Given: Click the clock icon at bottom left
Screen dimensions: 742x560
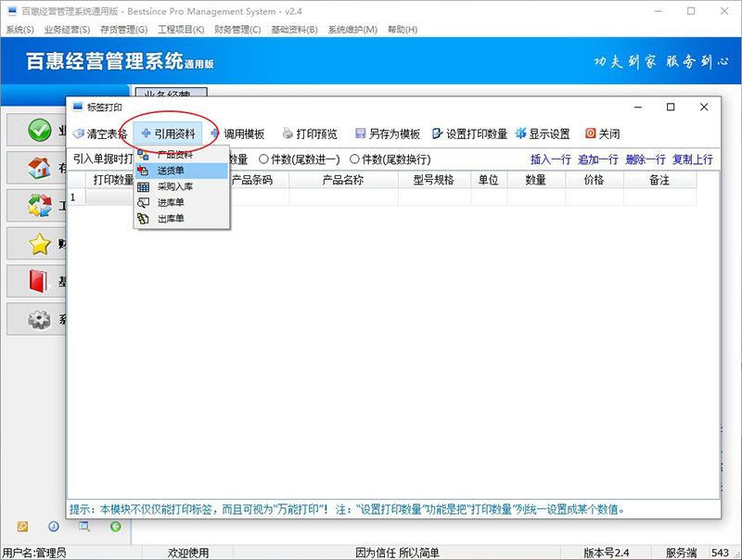Looking at the screenshot, I should point(54,527).
